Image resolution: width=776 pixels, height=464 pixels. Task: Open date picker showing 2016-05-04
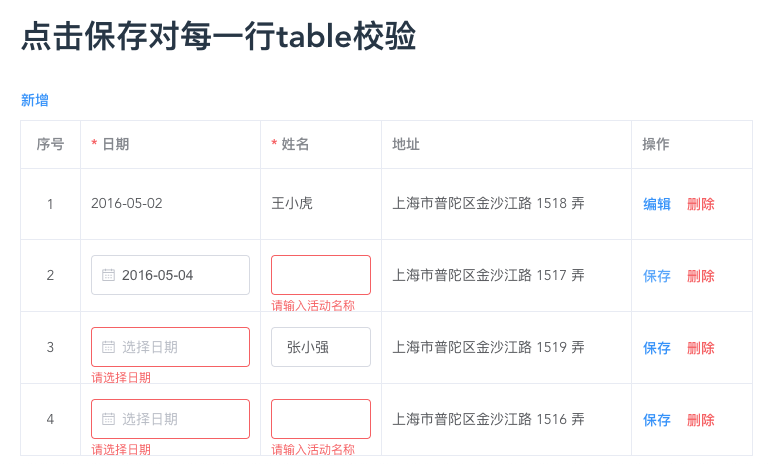pyautogui.click(x=170, y=275)
